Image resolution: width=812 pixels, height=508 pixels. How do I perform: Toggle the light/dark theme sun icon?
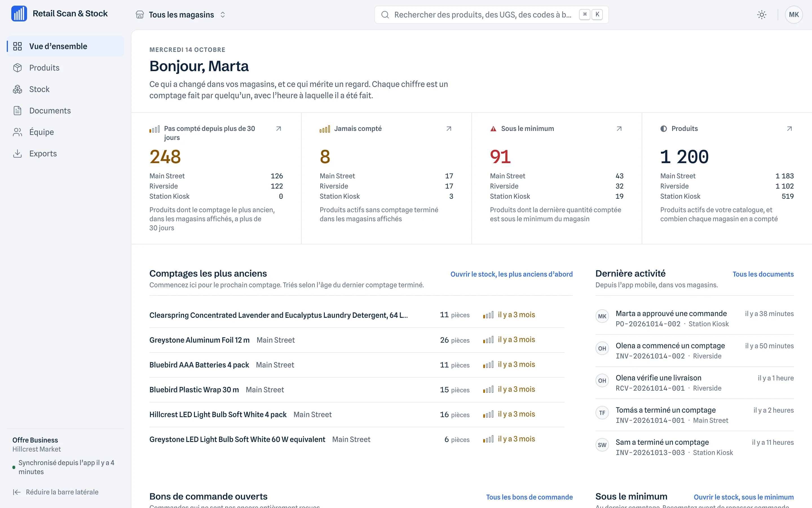point(762,15)
